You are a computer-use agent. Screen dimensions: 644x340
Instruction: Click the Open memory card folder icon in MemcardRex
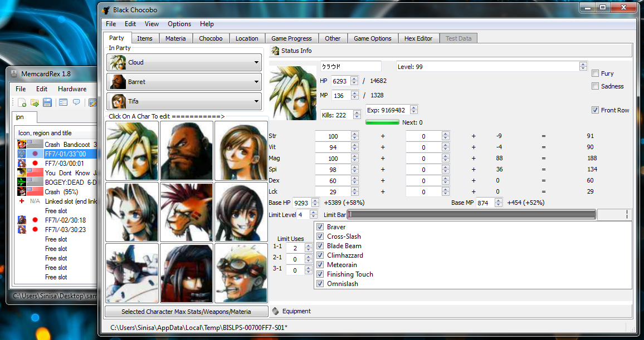click(x=35, y=102)
